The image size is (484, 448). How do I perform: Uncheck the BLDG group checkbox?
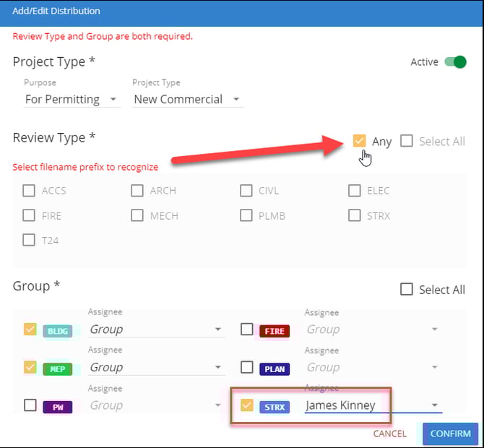click(x=30, y=329)
